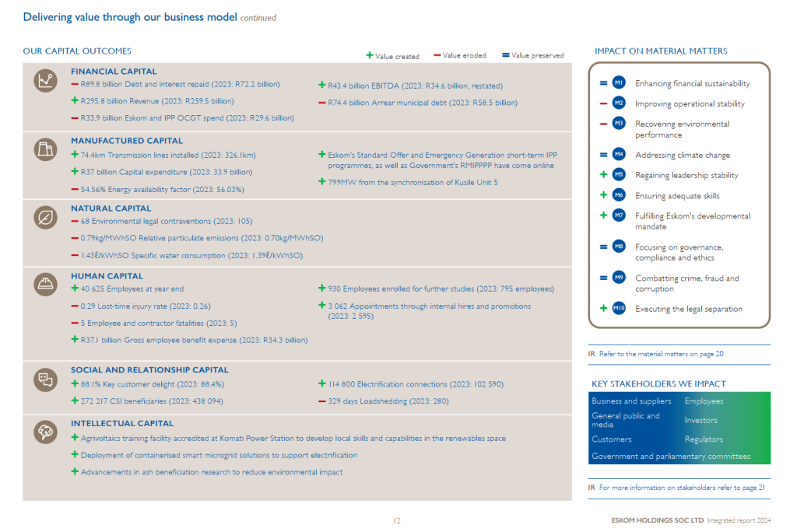Select the M1 badge for financial sustainability
The image size is (797, 532).
pyautogui.click(x=619, y=82)
